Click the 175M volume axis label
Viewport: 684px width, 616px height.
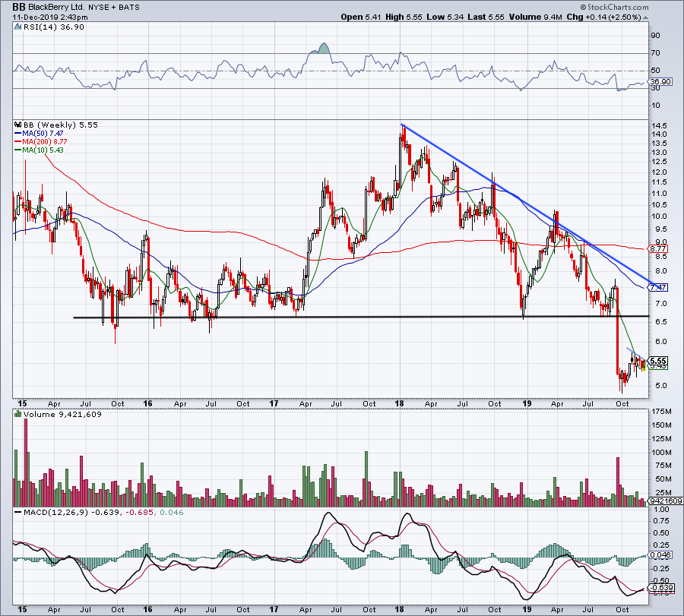pos(661,412)
